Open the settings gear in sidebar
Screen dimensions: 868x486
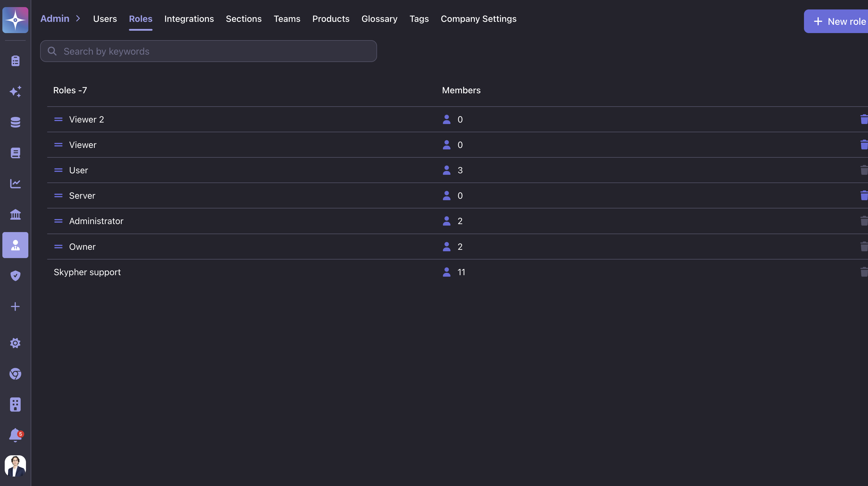15,343
